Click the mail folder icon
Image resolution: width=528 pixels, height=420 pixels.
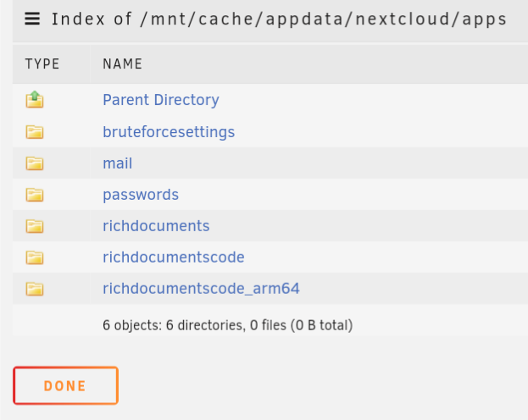(x=35, y=163)
